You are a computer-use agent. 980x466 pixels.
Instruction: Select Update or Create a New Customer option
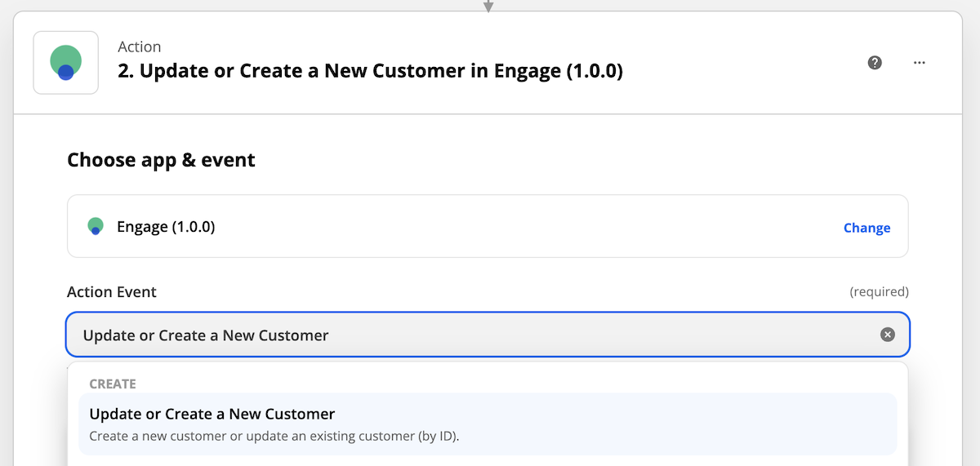(x=488, y=424)
